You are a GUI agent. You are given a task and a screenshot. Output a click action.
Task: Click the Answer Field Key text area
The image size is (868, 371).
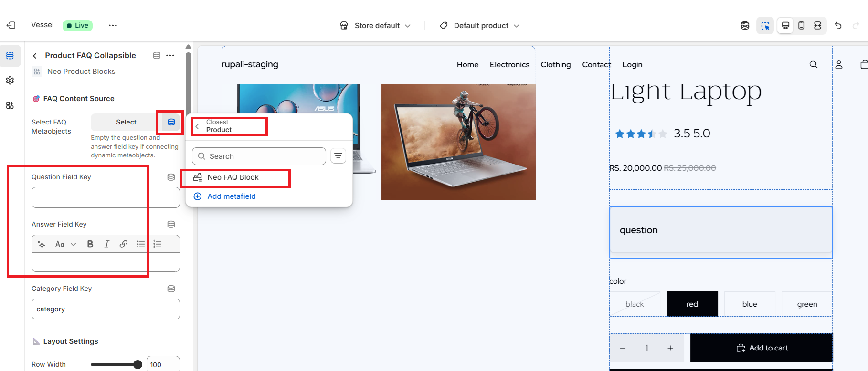tap(106, 262)
